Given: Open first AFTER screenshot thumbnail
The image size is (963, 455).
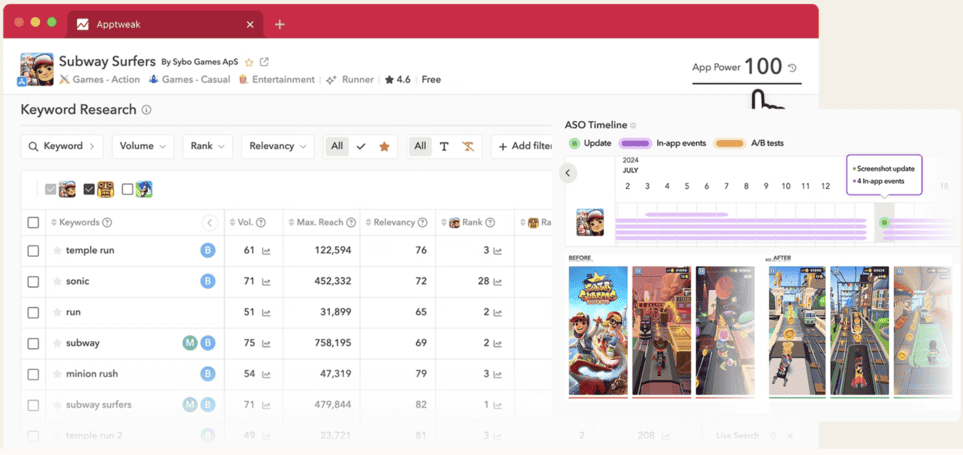Looking at the screenshot, I should click(x=797, y=330).
